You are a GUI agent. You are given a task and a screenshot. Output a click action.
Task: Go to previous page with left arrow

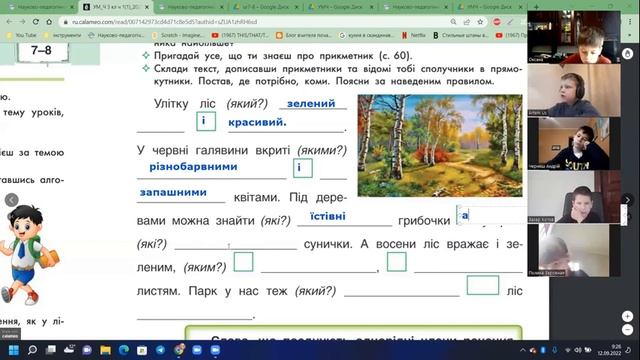pyautogui.click(x=11, y=200)
